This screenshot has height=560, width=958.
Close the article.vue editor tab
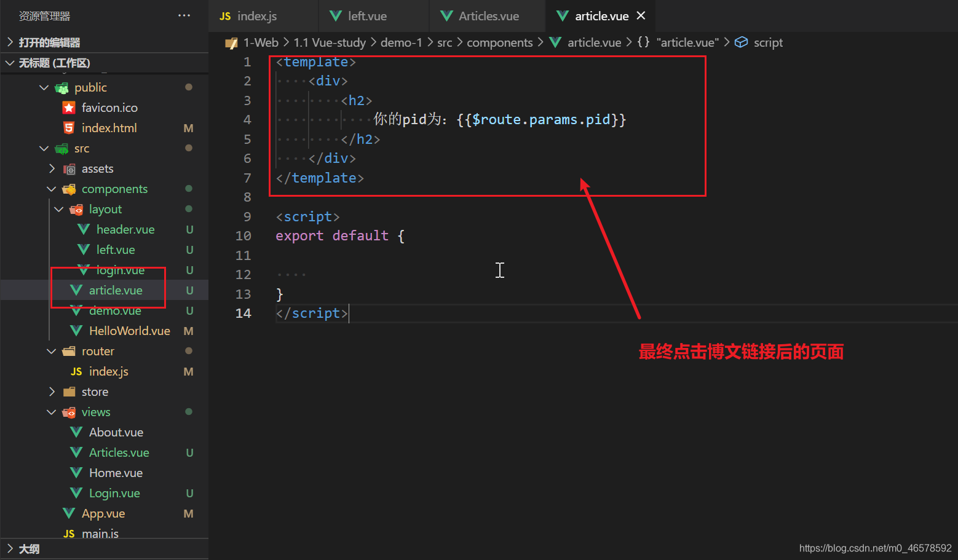pyautogui.click(x=641, y=15)
